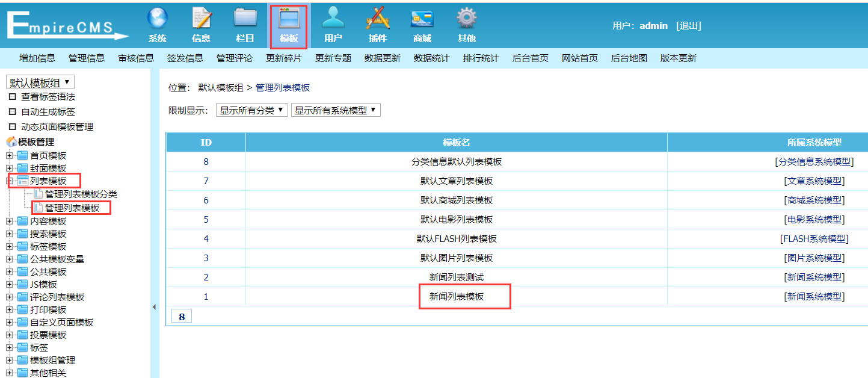Viewport: 868px width, 378px height.
Task: Click 默认图片列表模板 template name
Action: (457, 258)
